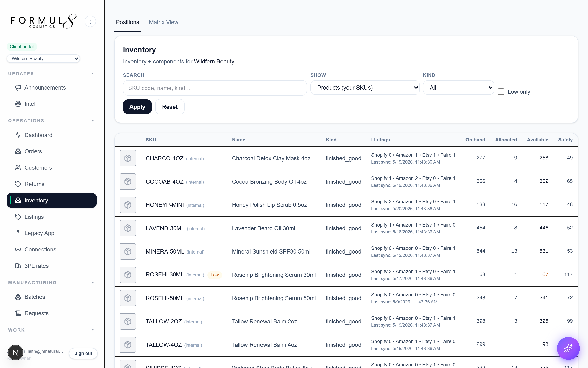Viewport: 588px width, 368px height.
Task: Click the TALLOW-2OZ product box icon
Action: (128, 321)
